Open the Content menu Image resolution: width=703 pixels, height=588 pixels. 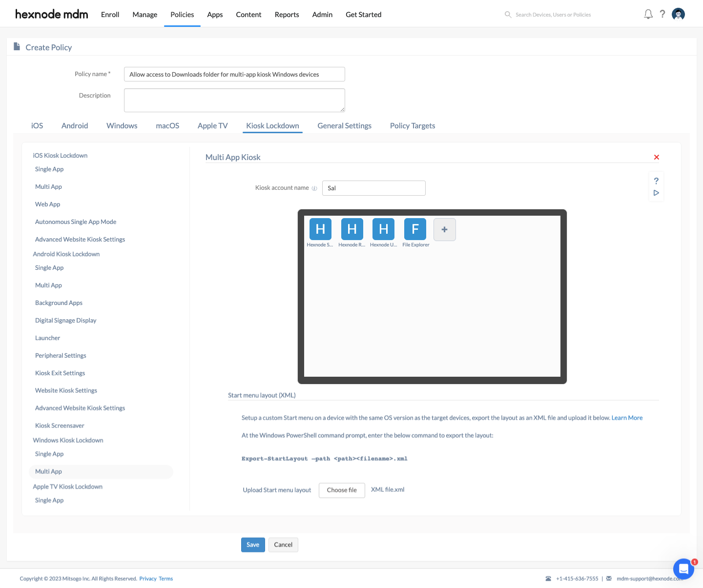(x=248, y=15)
